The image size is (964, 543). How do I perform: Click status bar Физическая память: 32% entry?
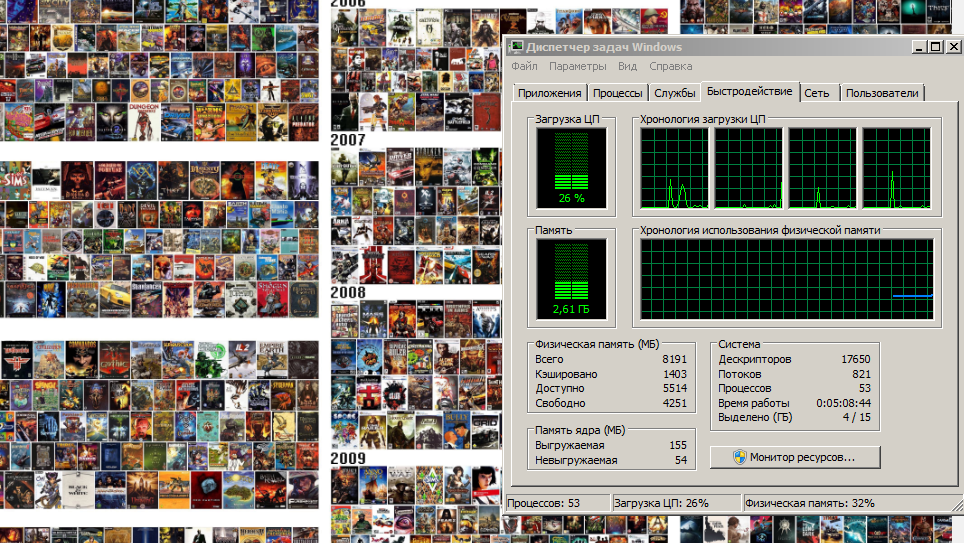(850, 503)
